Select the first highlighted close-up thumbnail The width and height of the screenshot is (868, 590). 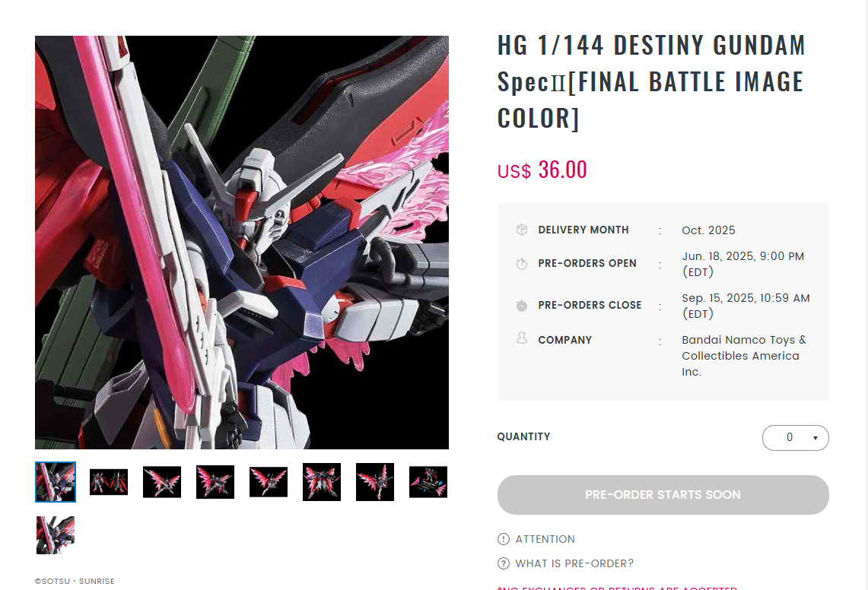click(x=56, y=482)
